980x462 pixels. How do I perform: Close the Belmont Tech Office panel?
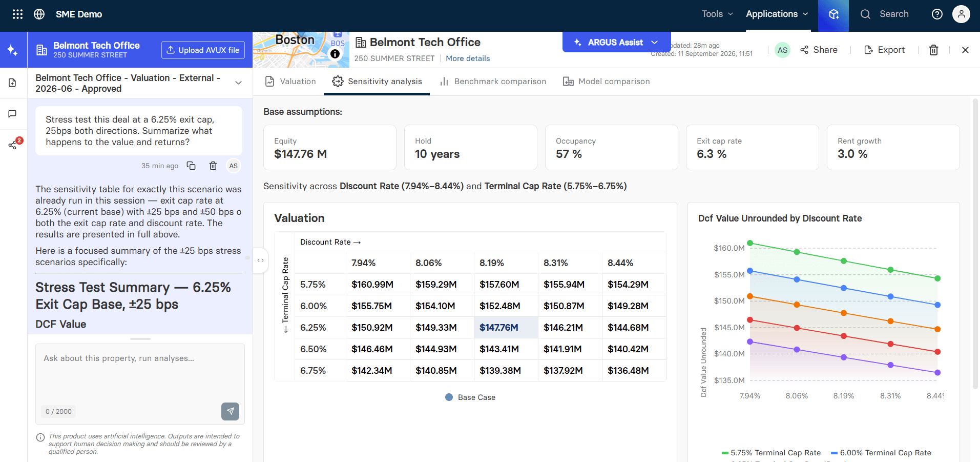tap(965, 50)
